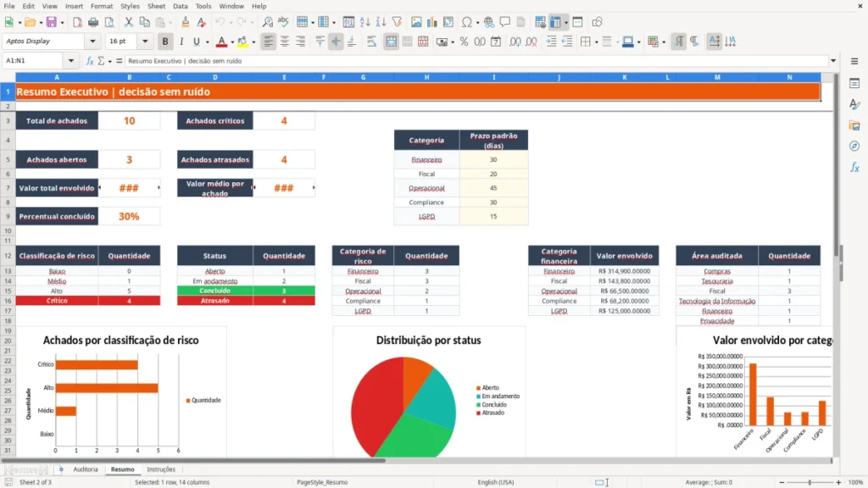Click the Copy icon
Screen dimensions: 868x488
click(x=144, y=22)
